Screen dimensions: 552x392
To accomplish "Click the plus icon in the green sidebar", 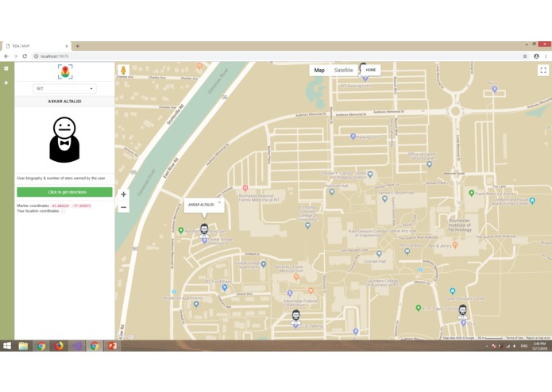I will coord(6,83).
